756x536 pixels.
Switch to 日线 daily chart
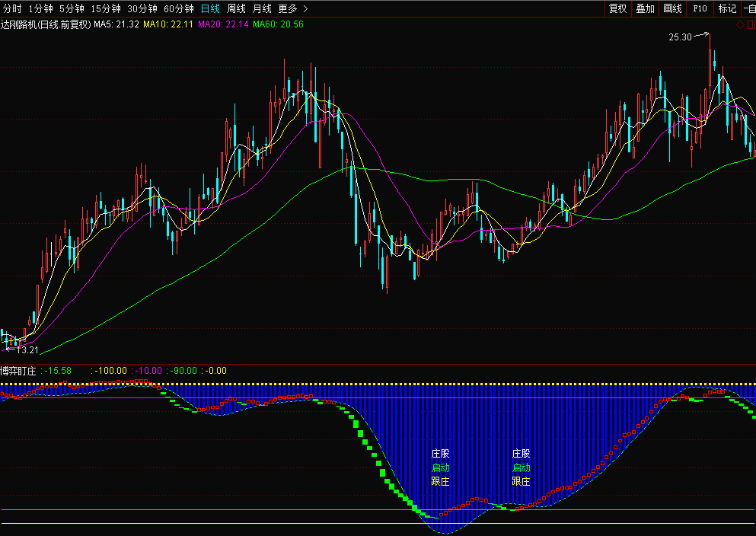(210, 8)
